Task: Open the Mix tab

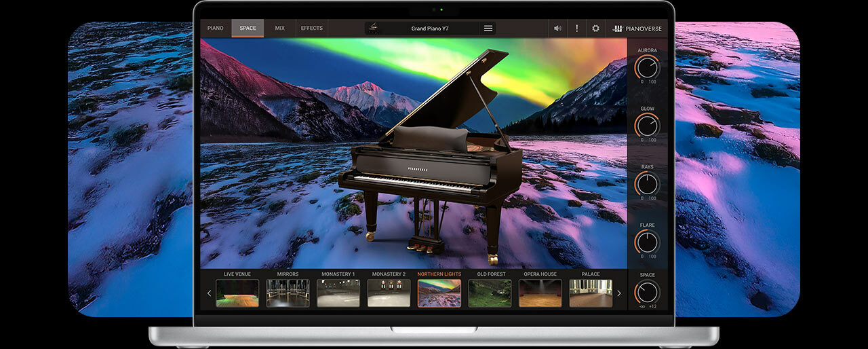Action: click(x=279, y=29)
